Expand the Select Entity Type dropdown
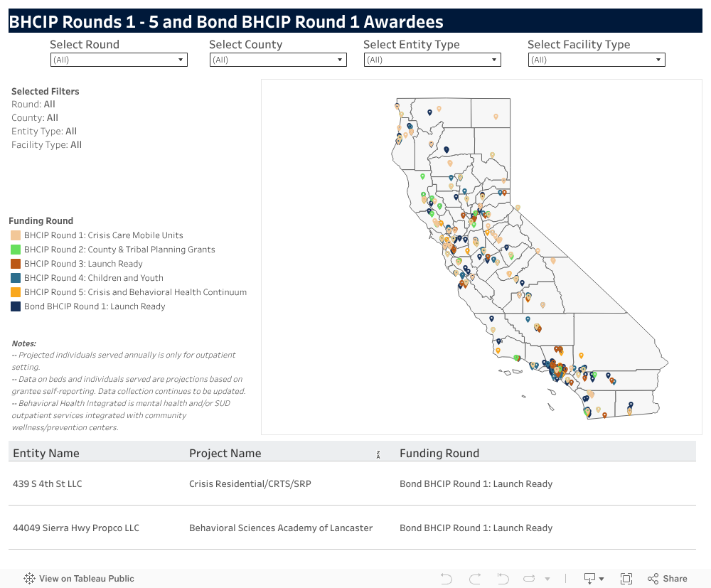The width and height of the screenshot is (711, 588). (x=432, y=60)
